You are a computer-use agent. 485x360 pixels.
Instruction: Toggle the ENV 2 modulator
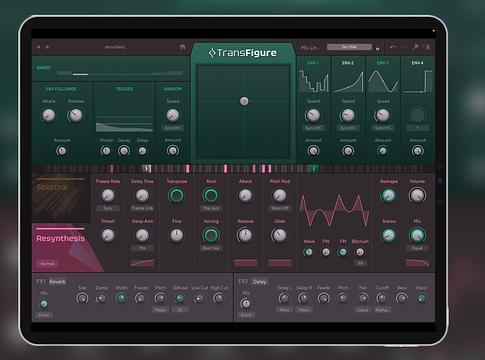pyautogui.click(x=348, y=63)
